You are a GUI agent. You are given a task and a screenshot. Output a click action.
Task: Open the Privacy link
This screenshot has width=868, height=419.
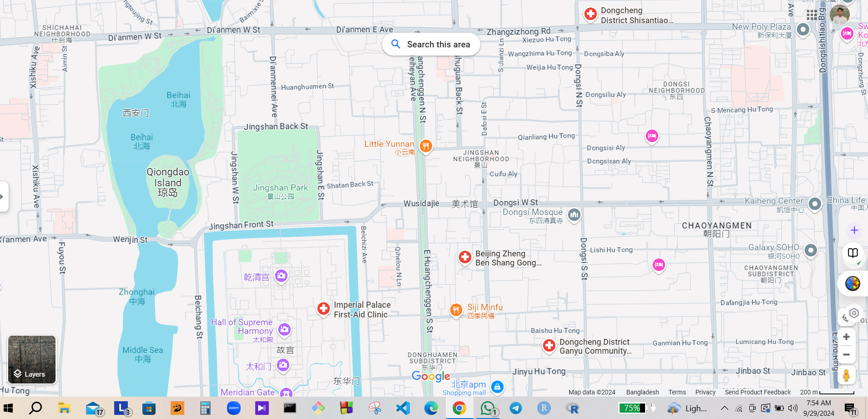coord(705,392)
